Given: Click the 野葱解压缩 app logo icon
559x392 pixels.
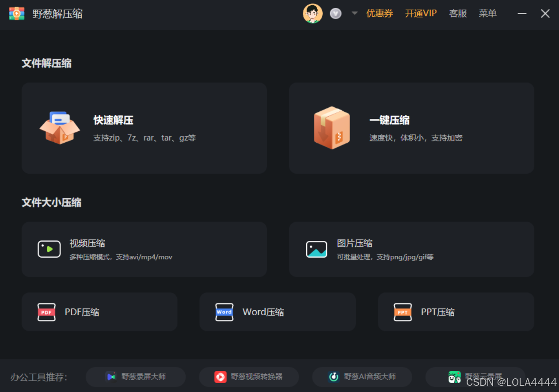Looking at the screenshot, I should point(17,14).
